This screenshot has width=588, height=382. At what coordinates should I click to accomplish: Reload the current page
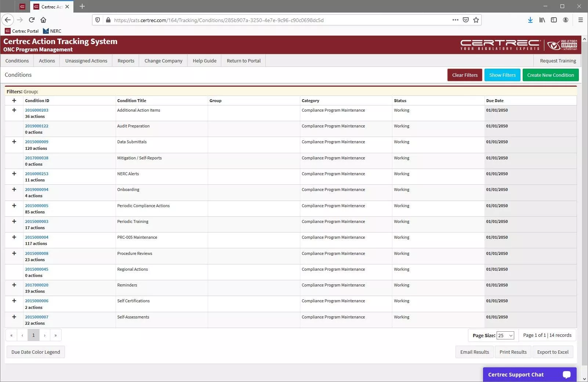point(32,20)
